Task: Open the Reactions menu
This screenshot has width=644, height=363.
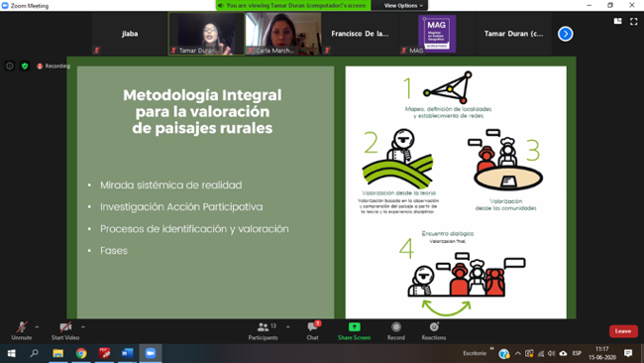Action: click(x=434, y=331)
